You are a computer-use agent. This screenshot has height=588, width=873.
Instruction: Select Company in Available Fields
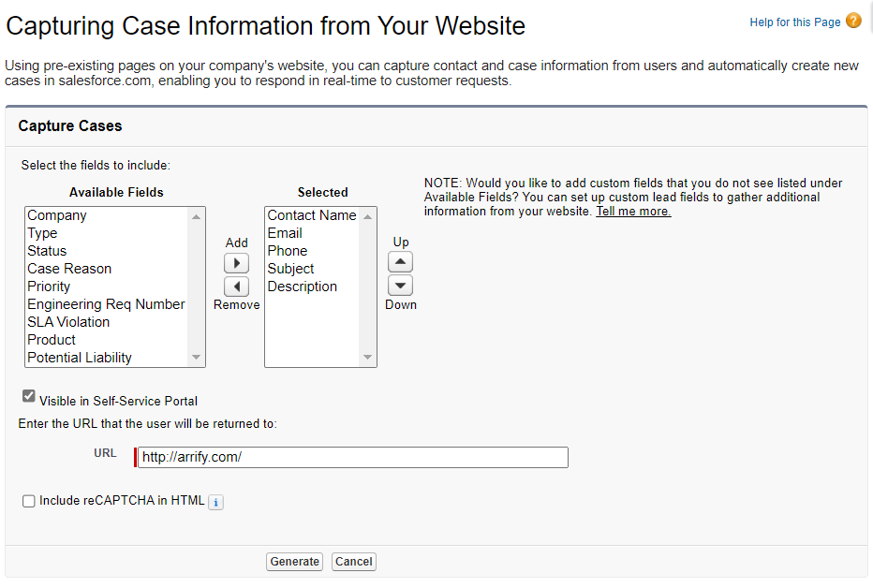pos(57,215)
